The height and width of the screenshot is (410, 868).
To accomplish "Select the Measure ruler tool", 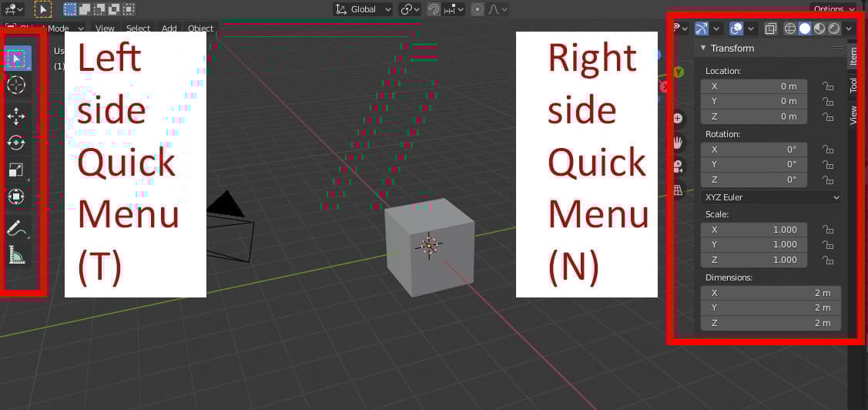I will coord(16,255).
